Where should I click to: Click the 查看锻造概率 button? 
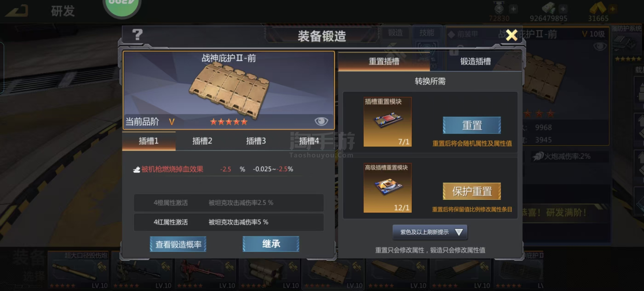(x=178, y=244)
